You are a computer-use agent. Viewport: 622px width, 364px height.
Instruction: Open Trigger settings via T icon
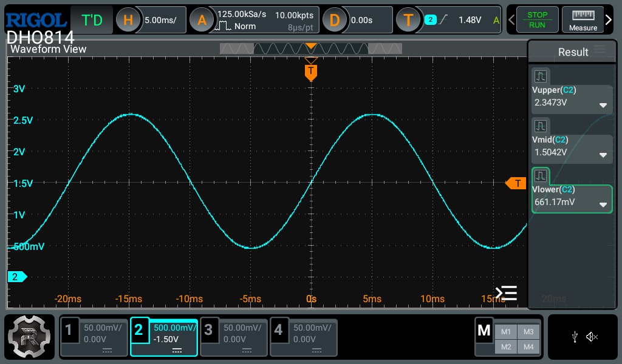[x=408, y=20]
